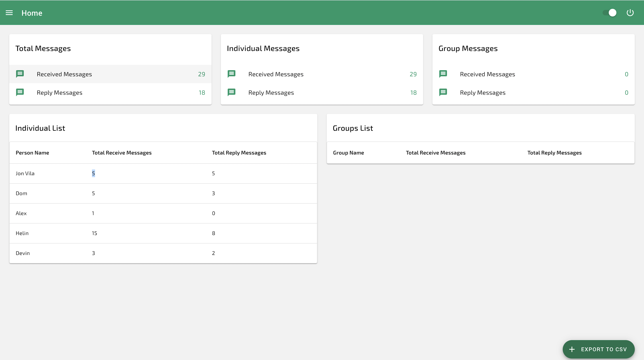Click Total Receive Messages header in Individual List
Image resolution: width=644 pixels, height=360 pixels.
[122, 153]
